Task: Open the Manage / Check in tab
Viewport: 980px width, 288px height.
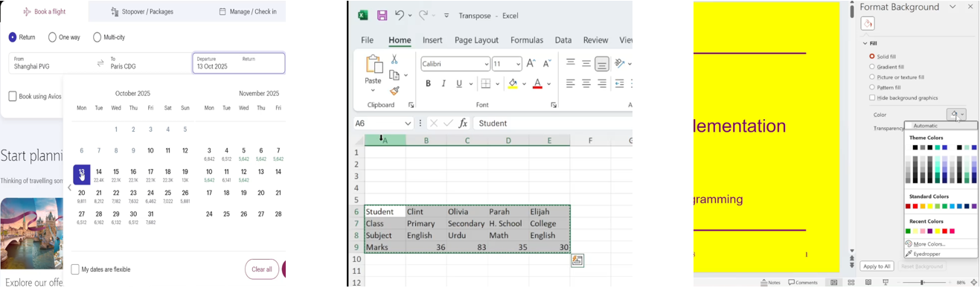Action: pos(248,11)
